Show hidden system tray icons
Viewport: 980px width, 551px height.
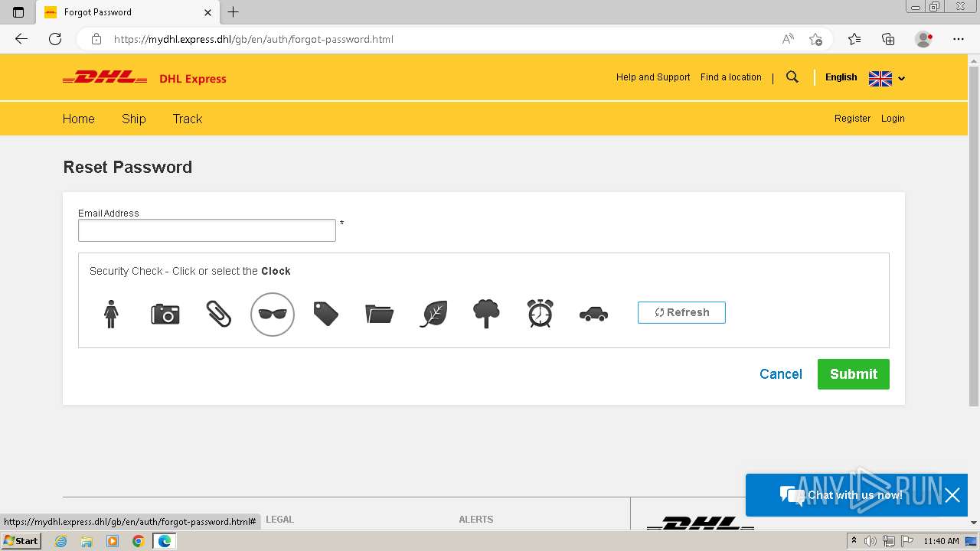tap(854, 541)
